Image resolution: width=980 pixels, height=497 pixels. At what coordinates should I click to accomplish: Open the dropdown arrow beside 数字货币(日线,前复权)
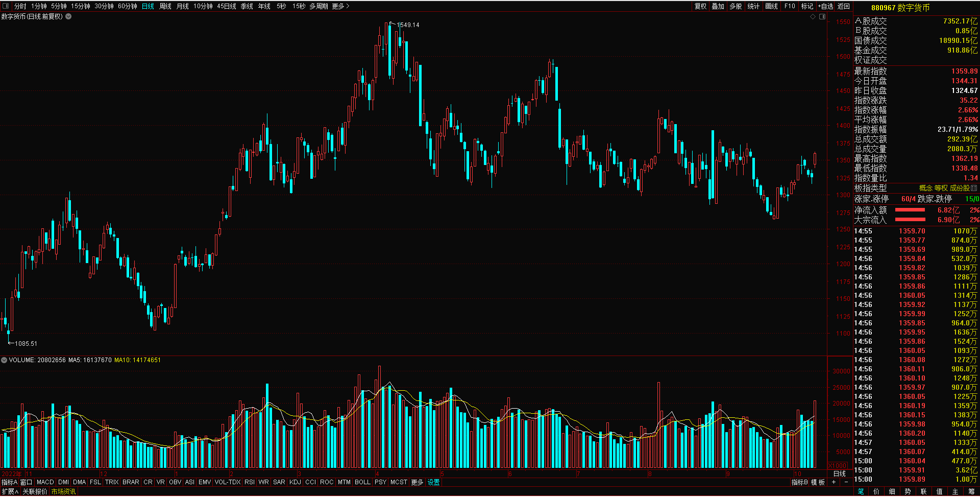(x=68, y=16)
